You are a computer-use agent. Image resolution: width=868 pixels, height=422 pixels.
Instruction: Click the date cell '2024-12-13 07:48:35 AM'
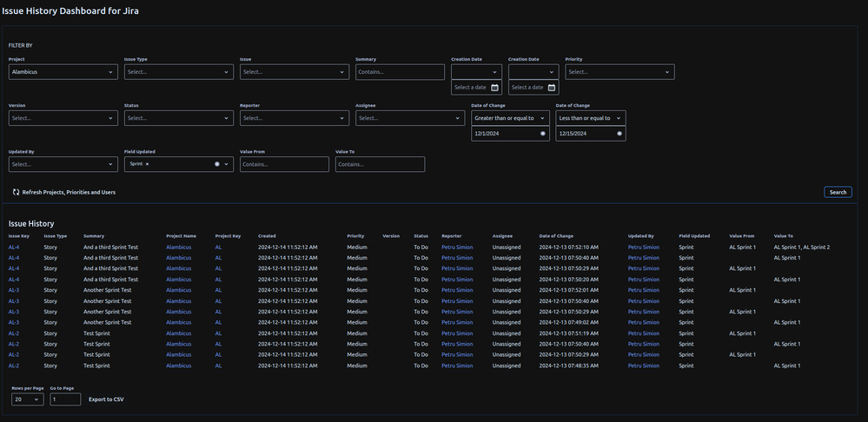(x=568, y=366)
